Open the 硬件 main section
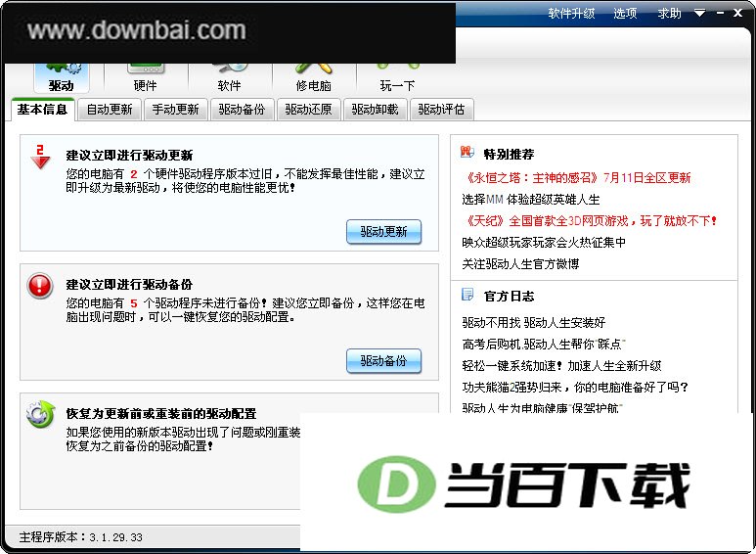Screen dimensions: 756x554 point(145,78)
